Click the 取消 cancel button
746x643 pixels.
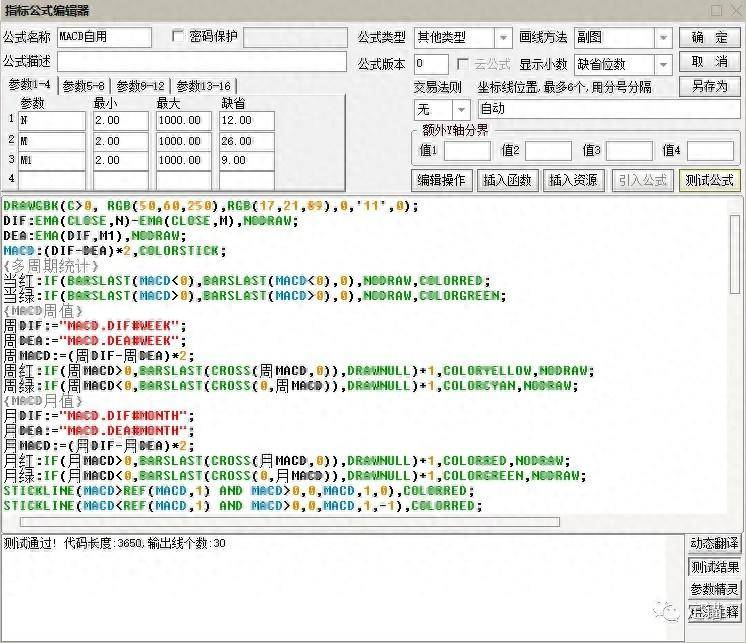[x=709, y=62]
